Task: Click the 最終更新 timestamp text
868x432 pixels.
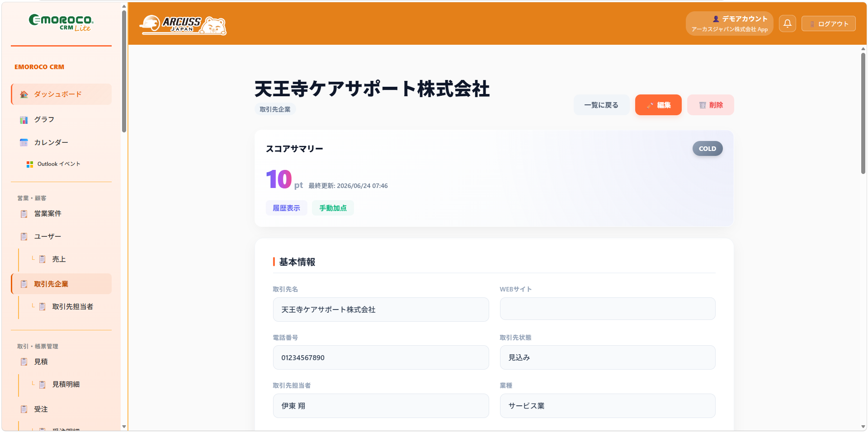Action: point(348,186)
